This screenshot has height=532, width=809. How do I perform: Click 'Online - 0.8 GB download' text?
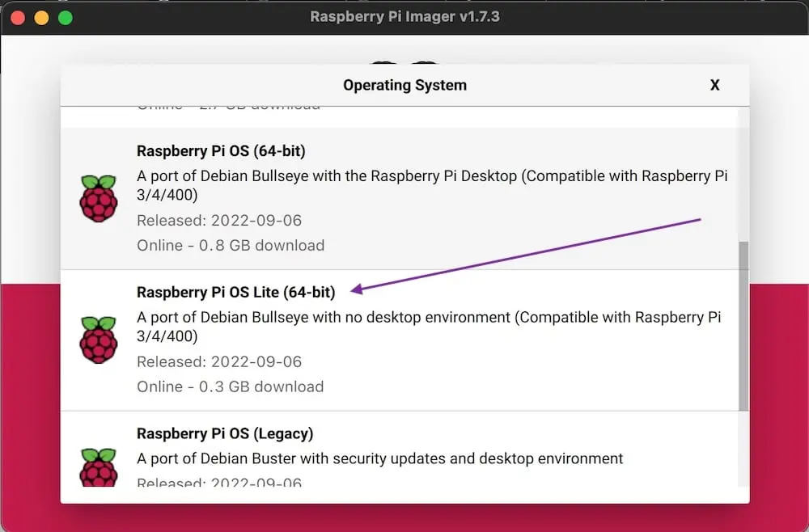(x=231, y=245)
